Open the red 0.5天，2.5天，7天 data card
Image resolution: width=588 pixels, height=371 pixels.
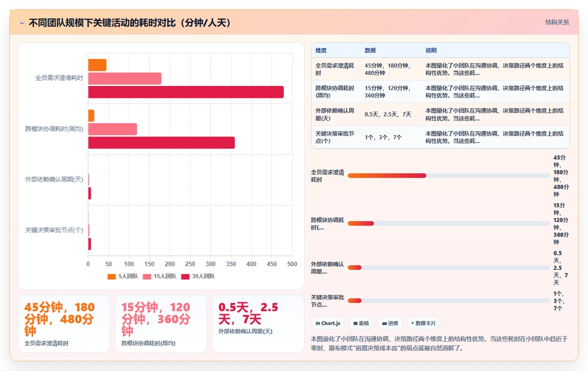coord(258,324)
